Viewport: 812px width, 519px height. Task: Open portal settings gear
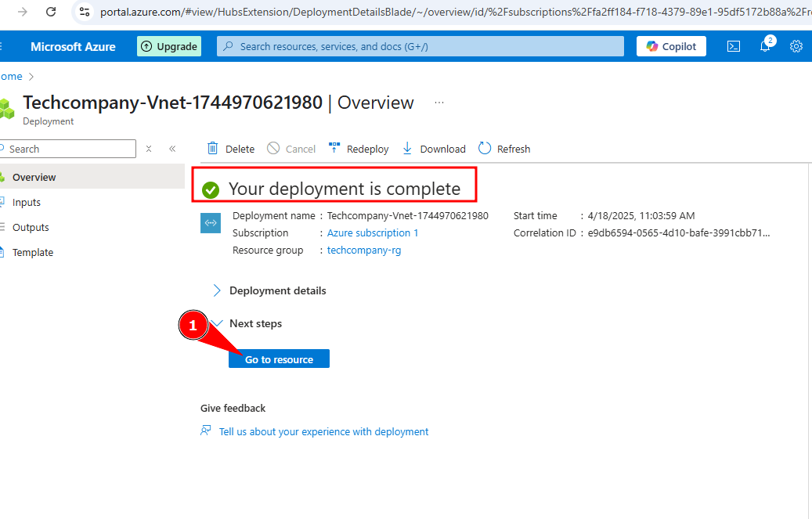[796, 47]
